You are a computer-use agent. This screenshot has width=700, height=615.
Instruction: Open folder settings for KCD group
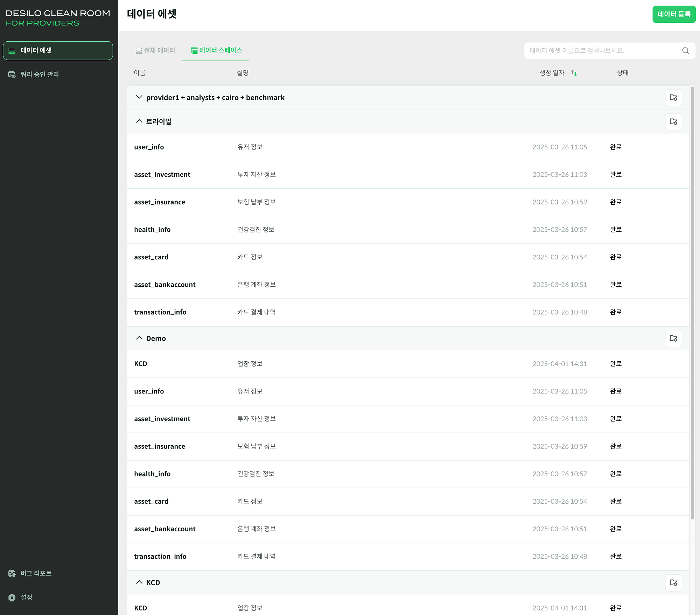coord(673,583)
